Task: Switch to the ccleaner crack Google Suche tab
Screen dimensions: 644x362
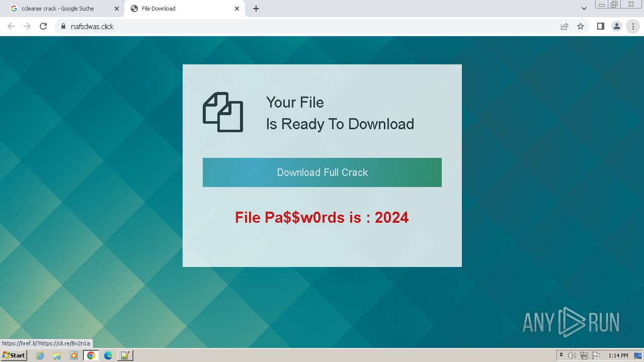Action: pyautogui.click(x=63, y=9)
